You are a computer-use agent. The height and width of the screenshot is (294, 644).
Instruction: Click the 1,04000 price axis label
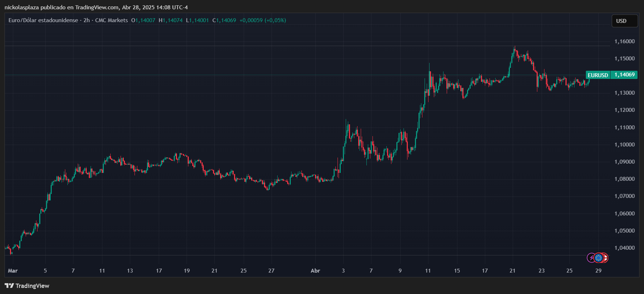coord(624,248)
